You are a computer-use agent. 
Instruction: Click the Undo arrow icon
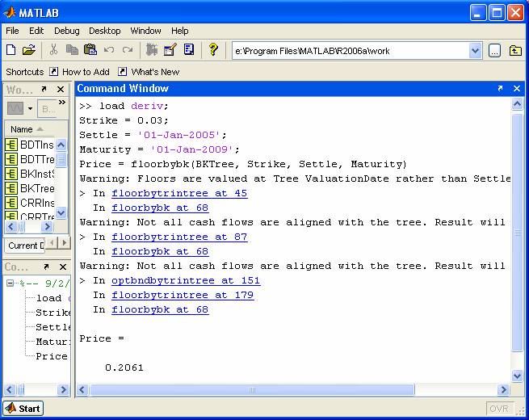click(109, 50)
